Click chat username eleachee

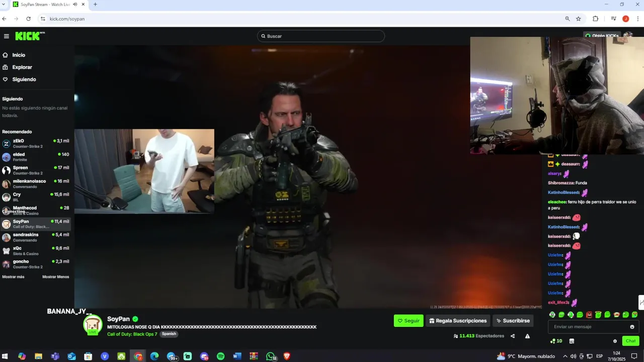pos(557,202)
